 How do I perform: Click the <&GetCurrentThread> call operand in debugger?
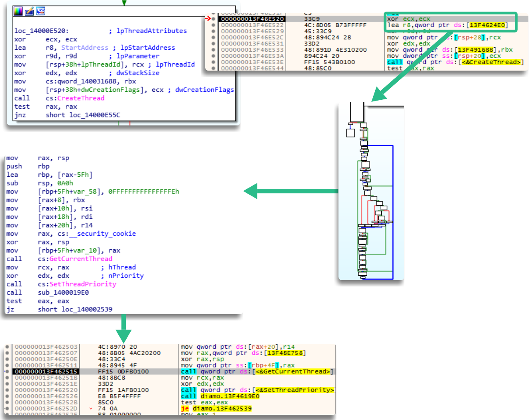pyautogui.click(x=293, y=372)
